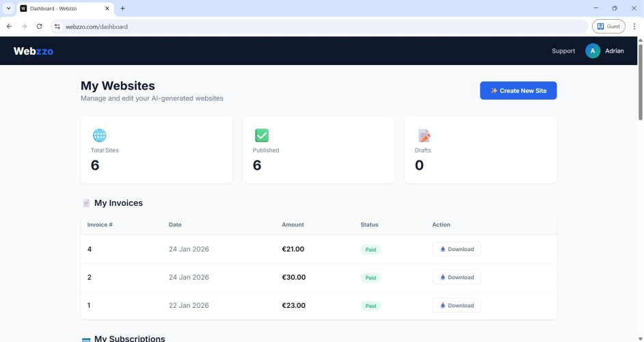Click the €30.00 amount
The height and width of the screenshot is (342, 644).
294,277
